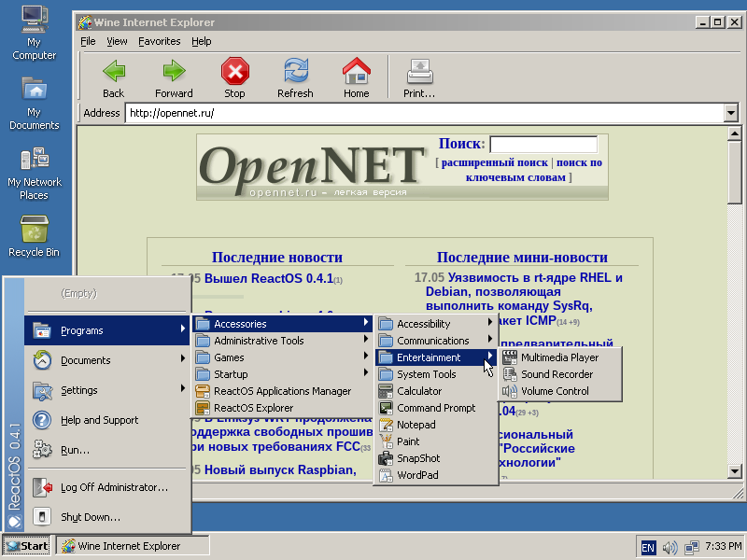Viewport: 747px width, 560px height.
Task: Click the Print toolbar icon
Action: pyautogui.click(x=418, y=71)
